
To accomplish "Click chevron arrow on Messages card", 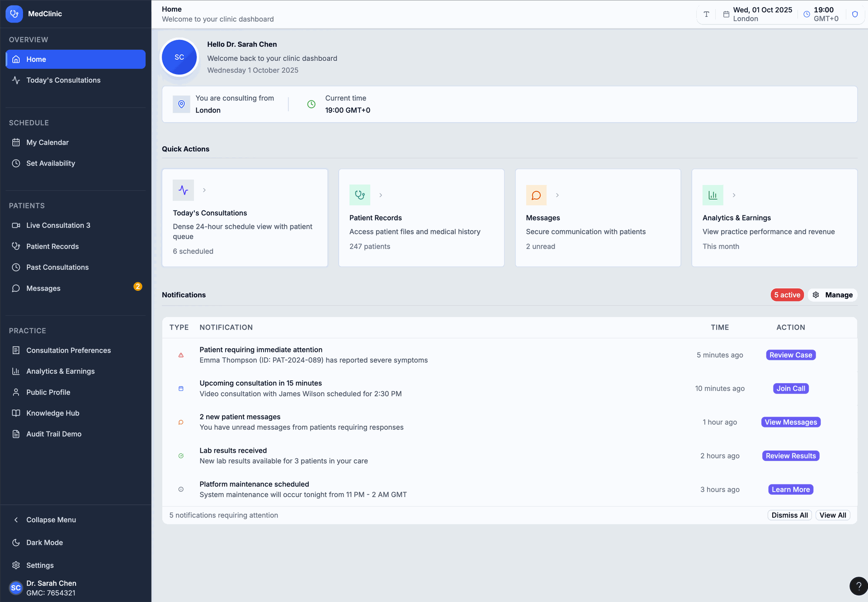I will pos(557,195).
